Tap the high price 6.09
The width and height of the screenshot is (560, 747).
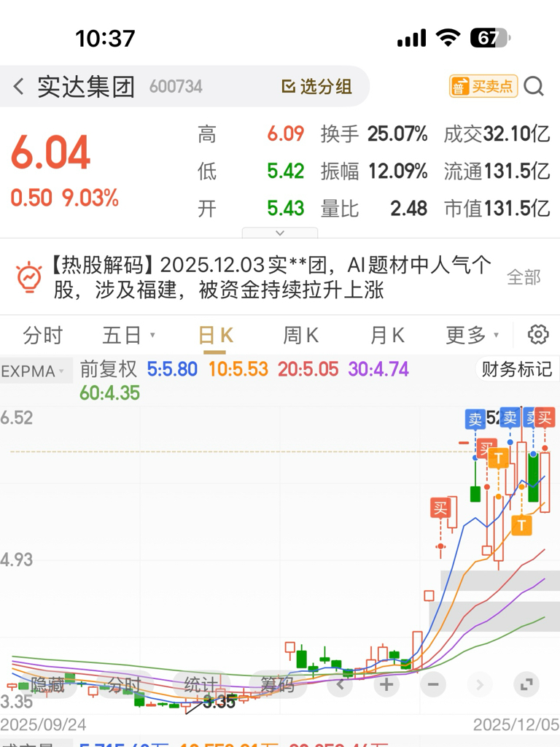point(285,134)
